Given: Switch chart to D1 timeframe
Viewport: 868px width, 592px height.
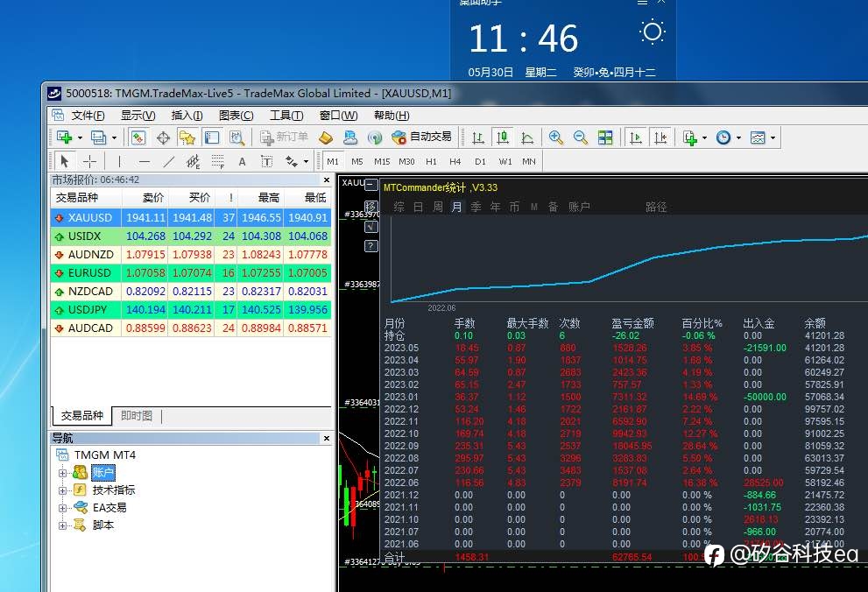Looking at the screenshot, I should [x=480, y=161].
